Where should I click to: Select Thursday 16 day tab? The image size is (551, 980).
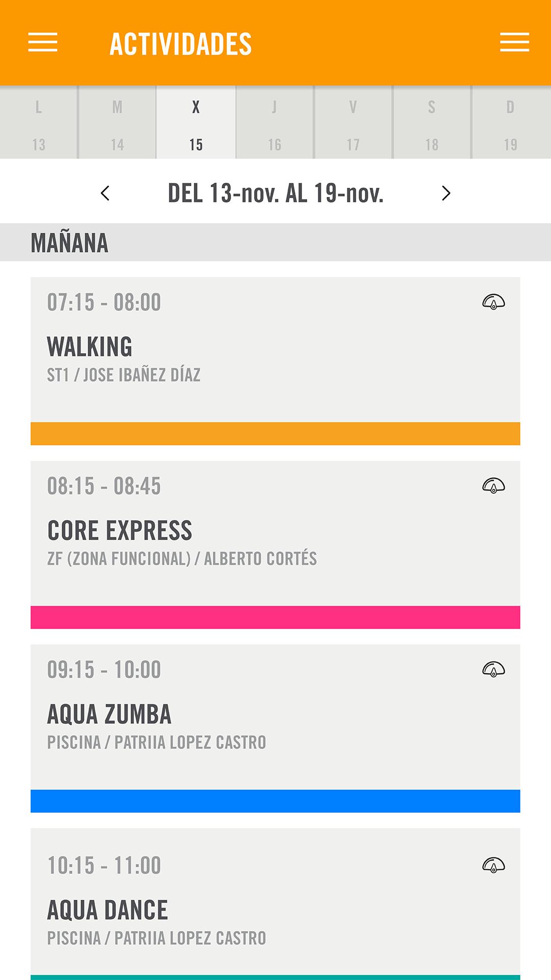point(274,122)
